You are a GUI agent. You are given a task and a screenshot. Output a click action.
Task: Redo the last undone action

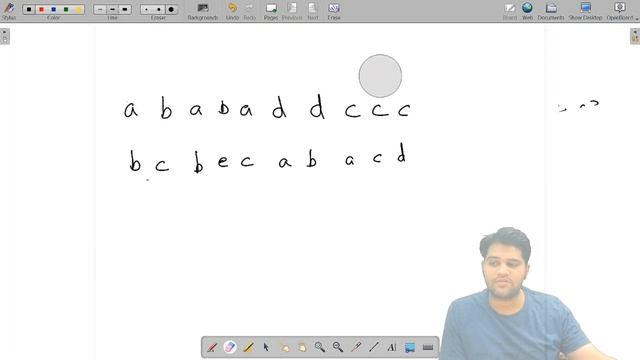(249, 11)
